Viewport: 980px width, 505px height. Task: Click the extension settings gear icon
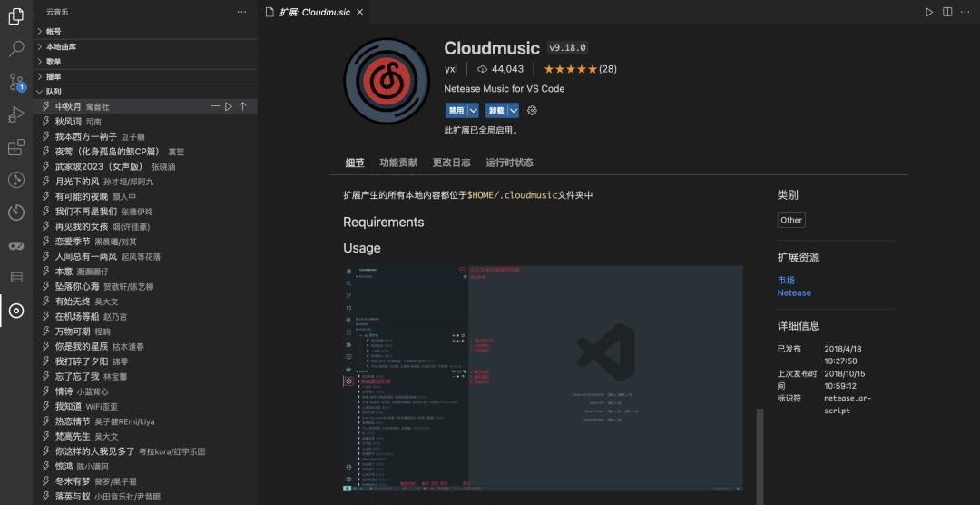[x=533, y=111]
